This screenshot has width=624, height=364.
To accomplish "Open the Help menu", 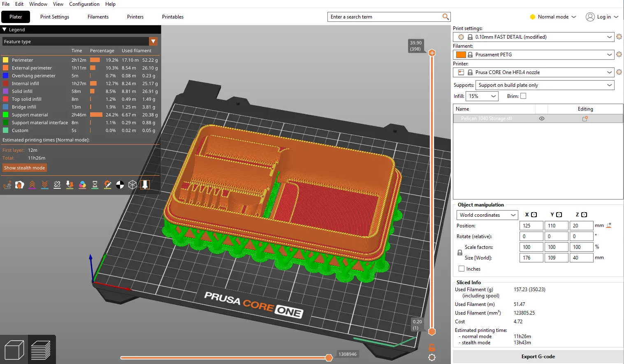I will pos(110,4).
